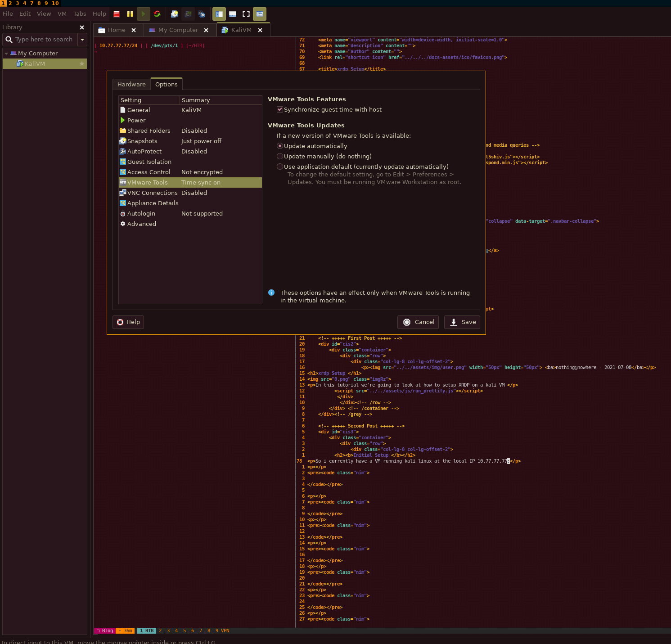This screenshot has width=671, height=644.
Task: Select the Autologin setting row
Action: (x=190, y=213)
